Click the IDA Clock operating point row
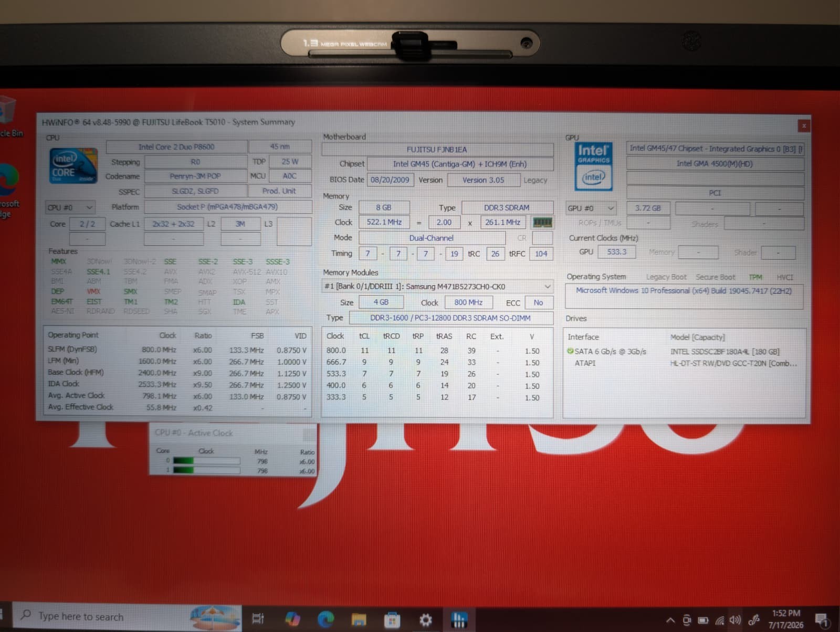 (177, 384)
